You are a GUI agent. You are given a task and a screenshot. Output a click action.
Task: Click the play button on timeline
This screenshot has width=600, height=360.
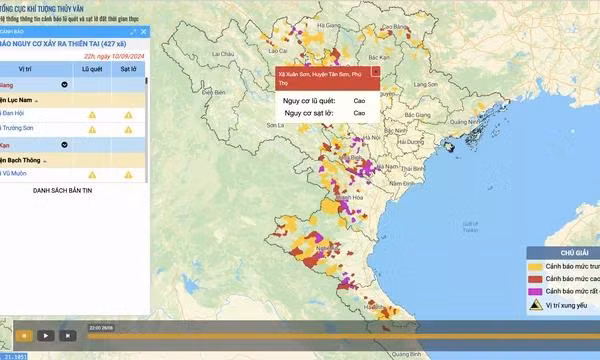pos(46,336)
